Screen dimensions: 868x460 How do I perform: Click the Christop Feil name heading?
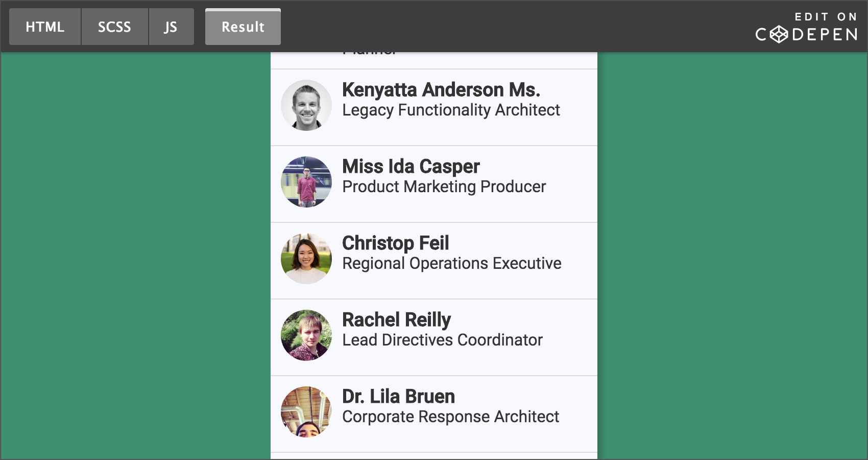395,243
